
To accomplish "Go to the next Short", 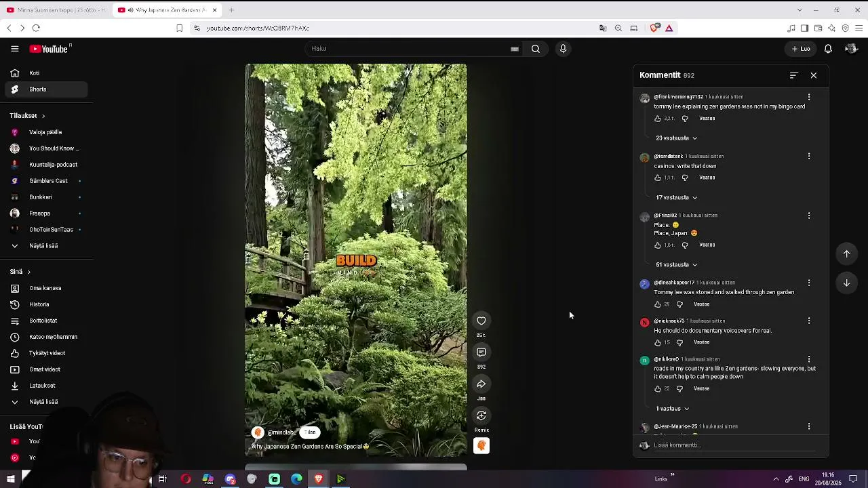I will tap(847, 283).
